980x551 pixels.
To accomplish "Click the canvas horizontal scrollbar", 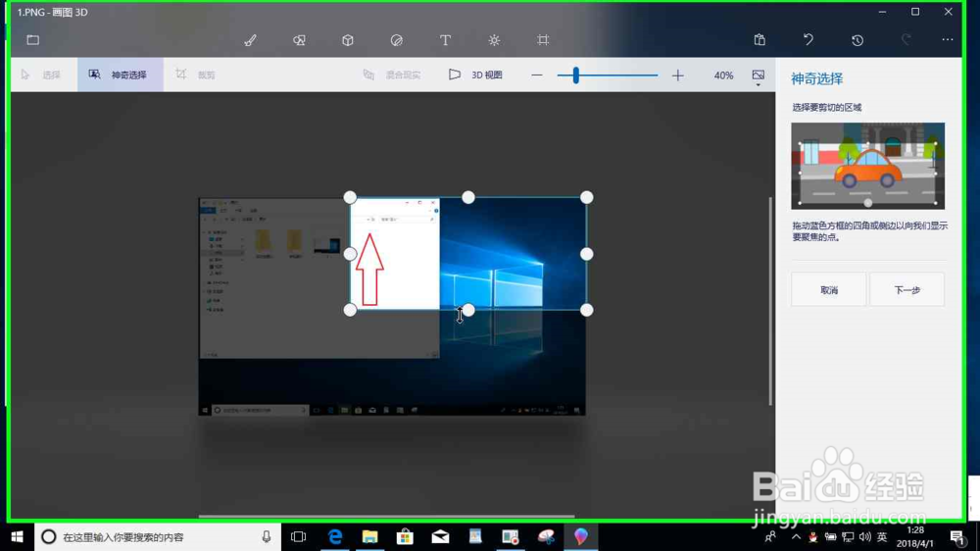I will 386,516.
